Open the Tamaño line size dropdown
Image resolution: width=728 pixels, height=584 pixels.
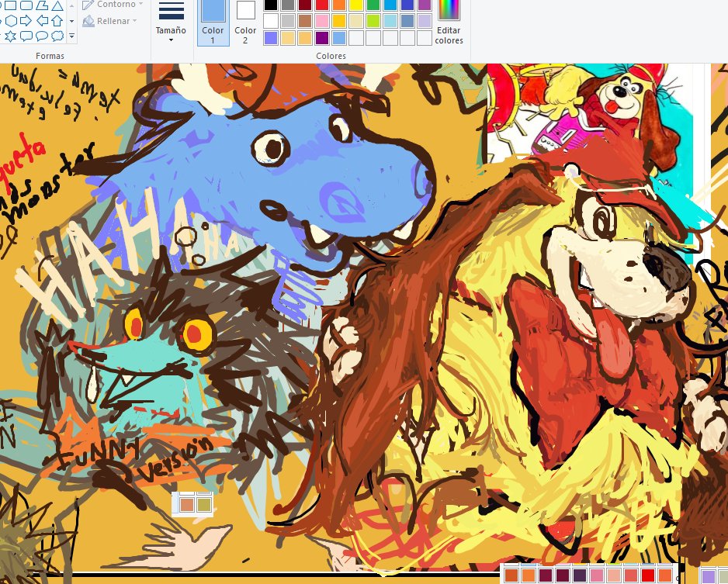tap(171, 22)
